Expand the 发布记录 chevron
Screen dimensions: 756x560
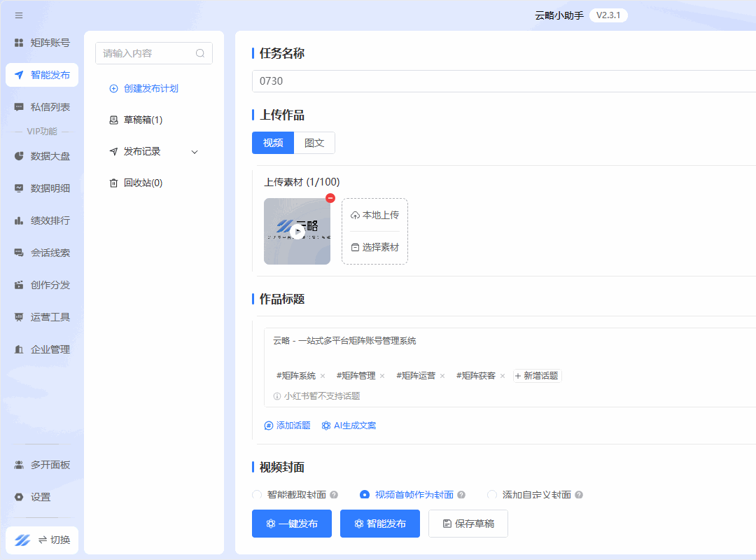[x=195, y=152]
